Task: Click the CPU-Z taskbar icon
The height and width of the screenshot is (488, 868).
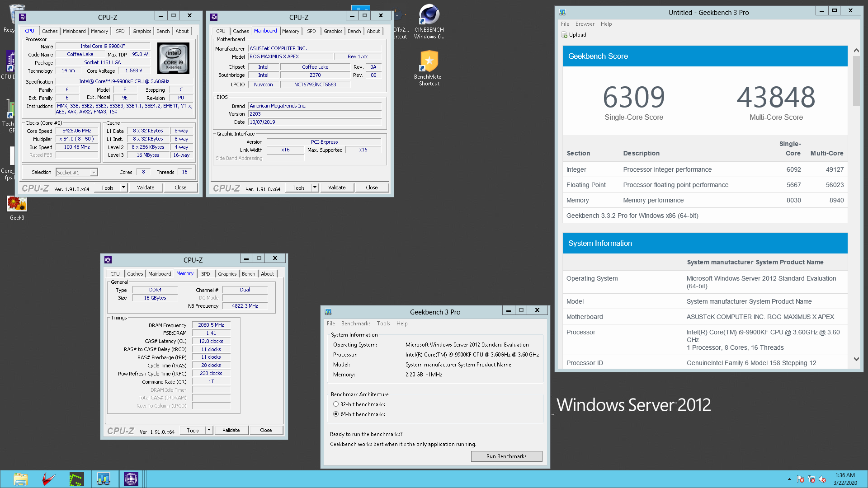Action: [131, 479]
